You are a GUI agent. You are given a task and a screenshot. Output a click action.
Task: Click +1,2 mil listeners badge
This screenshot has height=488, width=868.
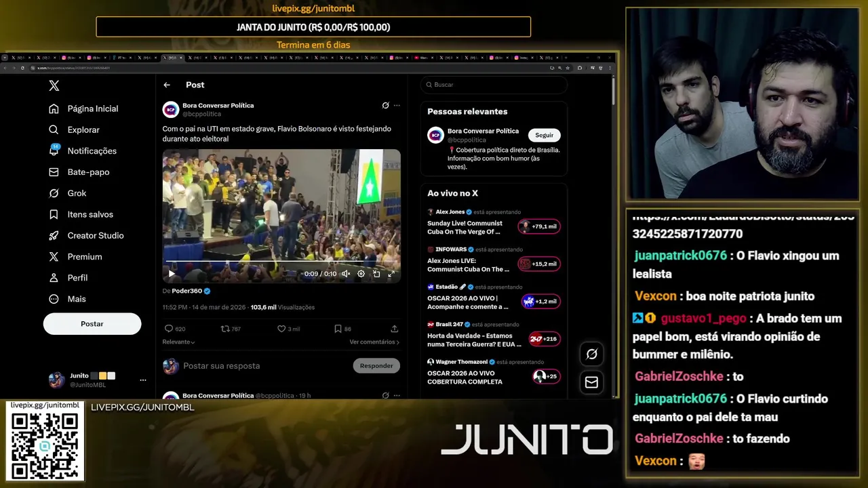click(x=541, y=302)
